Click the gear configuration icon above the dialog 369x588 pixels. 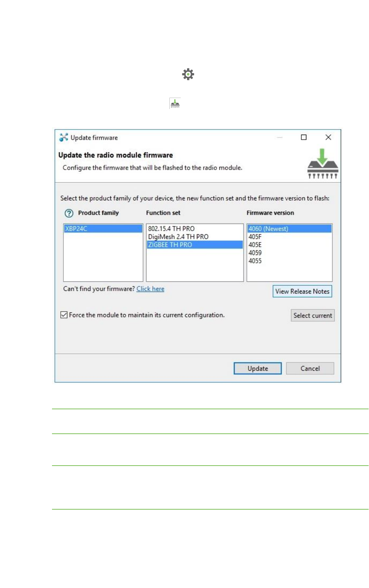tap(188, 74)
